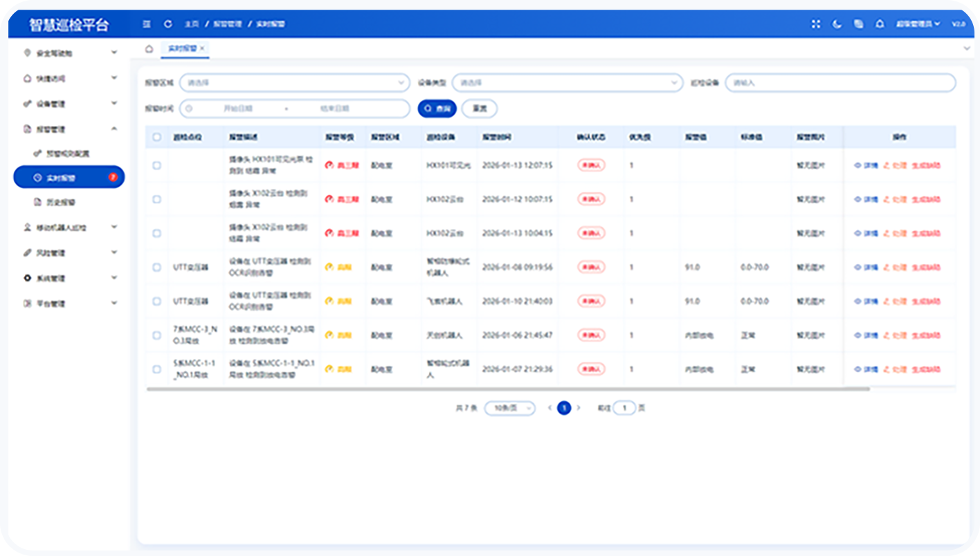This screenshot has height=556, width=980.
Task: Switch to the 实时报警 tab
Action: [181, 49]
